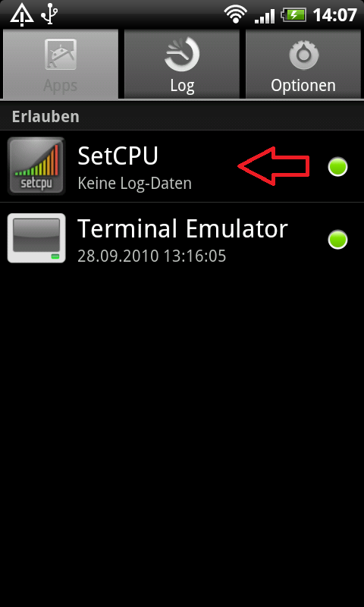
Task: Select the Apps tab
Action: pos(61,64)
